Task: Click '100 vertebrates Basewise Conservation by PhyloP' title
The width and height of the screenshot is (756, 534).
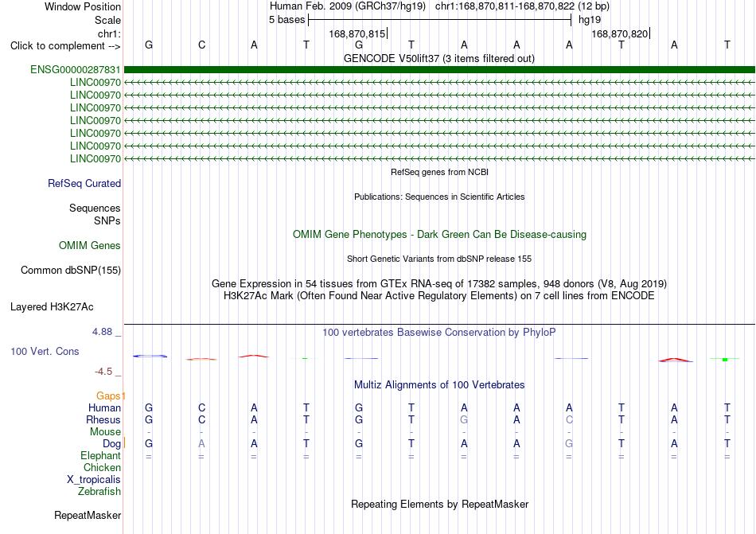Action: [x=439, y=332]
